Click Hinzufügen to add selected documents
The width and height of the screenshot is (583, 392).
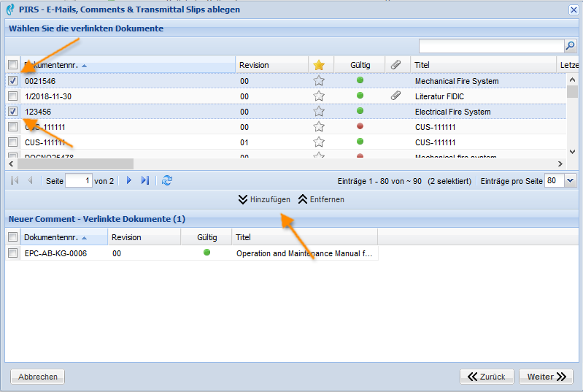(x=264, y=199)
